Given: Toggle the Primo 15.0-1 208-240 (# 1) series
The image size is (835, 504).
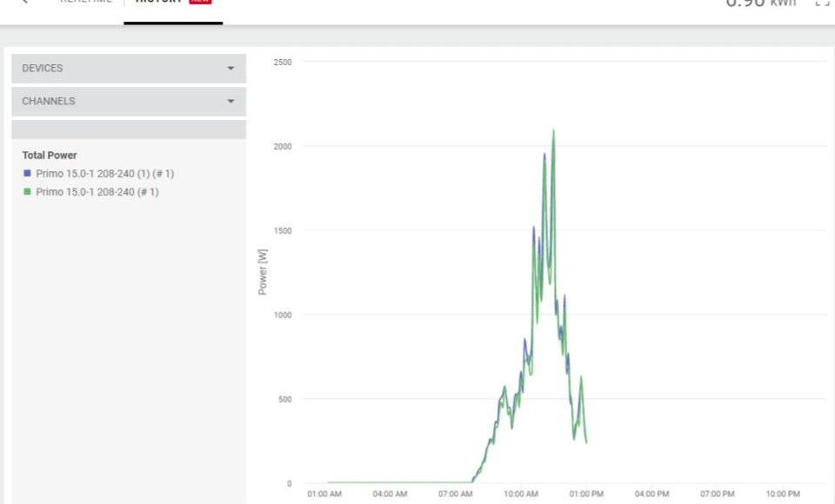Looking at the screenshot, I should click(x=97, y=192).
